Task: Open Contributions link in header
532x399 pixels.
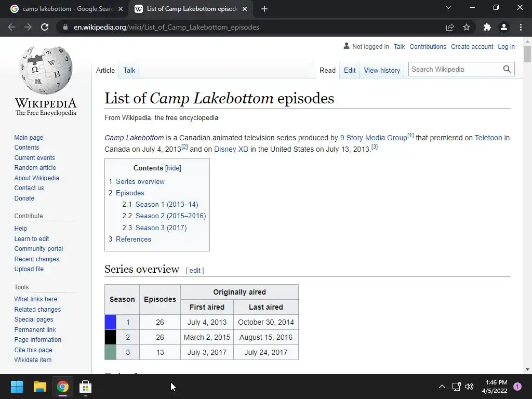Action: point(428,46)
